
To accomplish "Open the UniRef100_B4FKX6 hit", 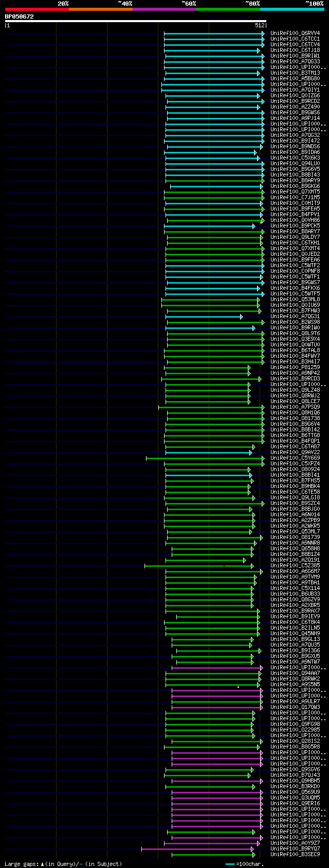I will coord(295,288).
